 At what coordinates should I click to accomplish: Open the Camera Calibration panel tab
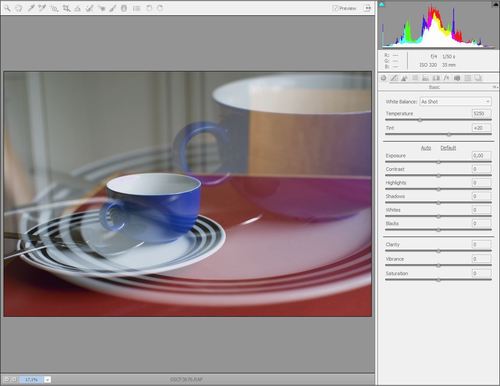(457, 78)
